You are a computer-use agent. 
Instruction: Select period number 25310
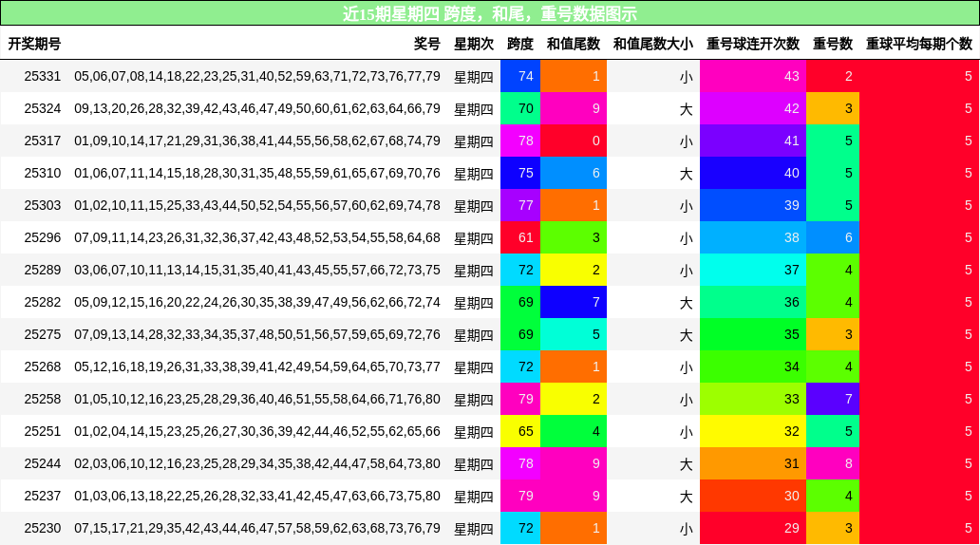(43, 173)
